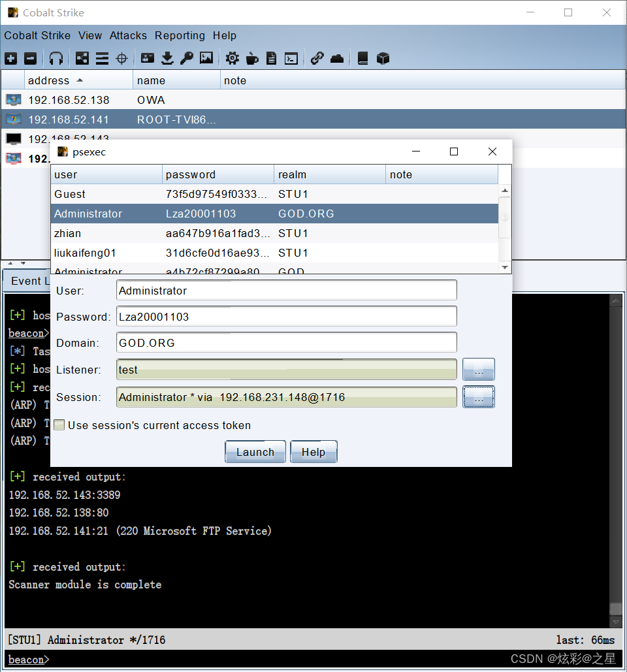The image size is (627, 672).
Task: Click inside the User input field
Action: [x=286, y=291]
